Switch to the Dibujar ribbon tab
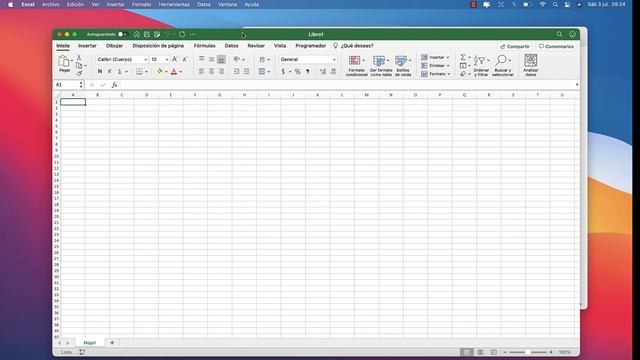 (x=114, y=46)
